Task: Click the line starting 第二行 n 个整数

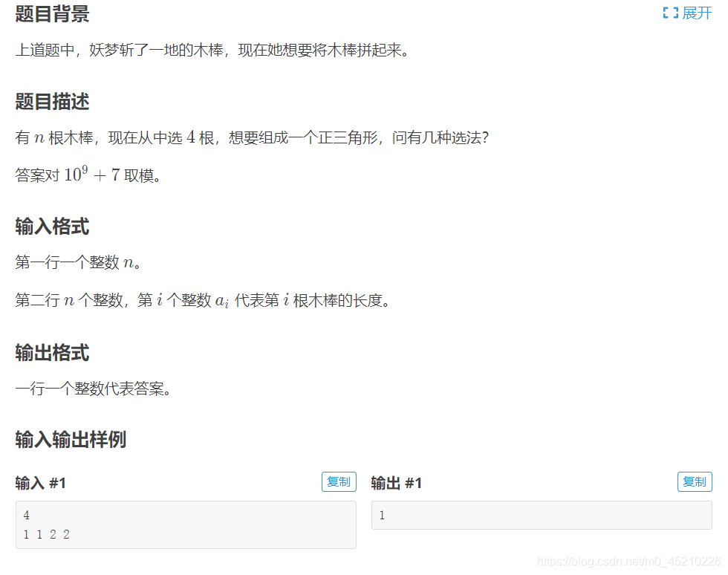Action: [202, 301]
